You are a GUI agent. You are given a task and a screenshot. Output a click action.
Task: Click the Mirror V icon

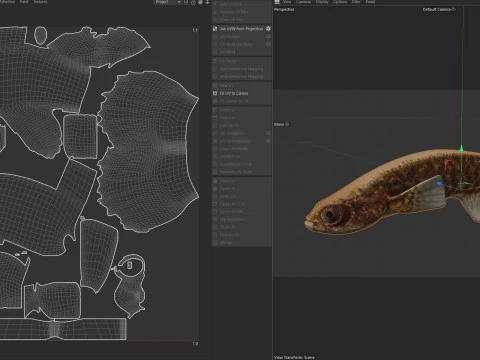(x=215, y=118)
